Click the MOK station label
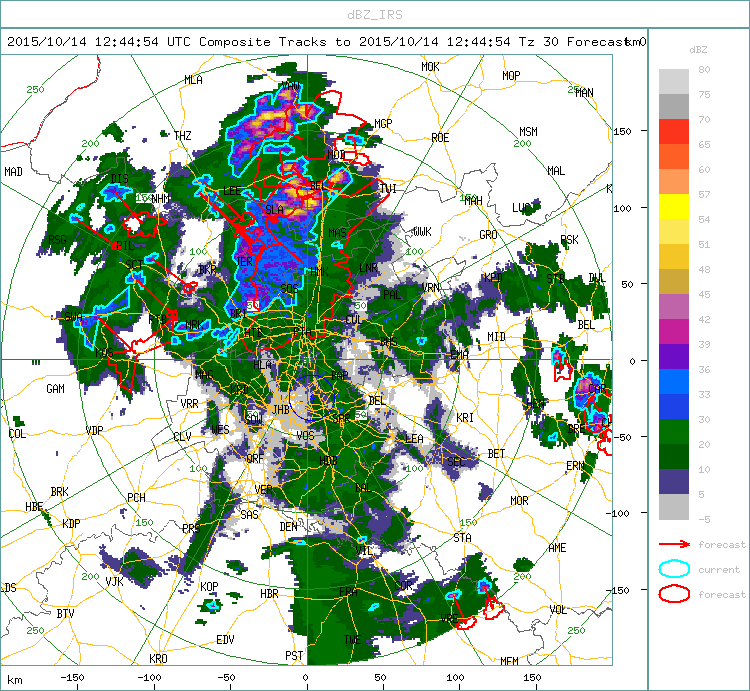750x691 pixels. [x=430, y=67]
